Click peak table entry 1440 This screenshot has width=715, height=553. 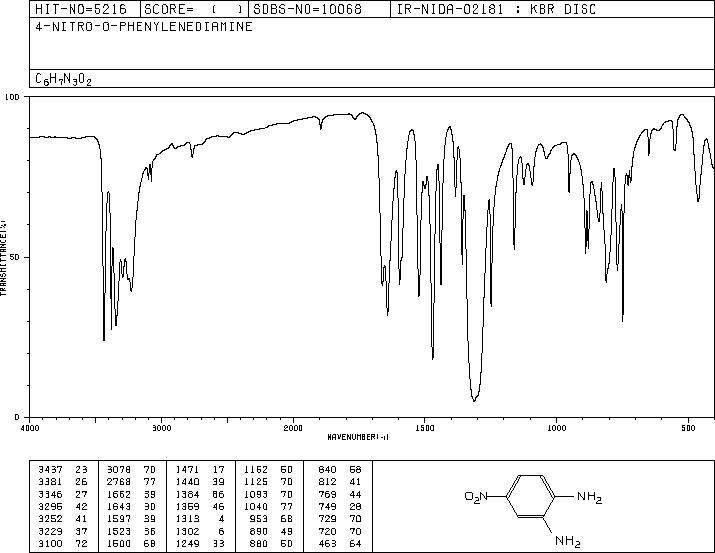pos(187,482)
